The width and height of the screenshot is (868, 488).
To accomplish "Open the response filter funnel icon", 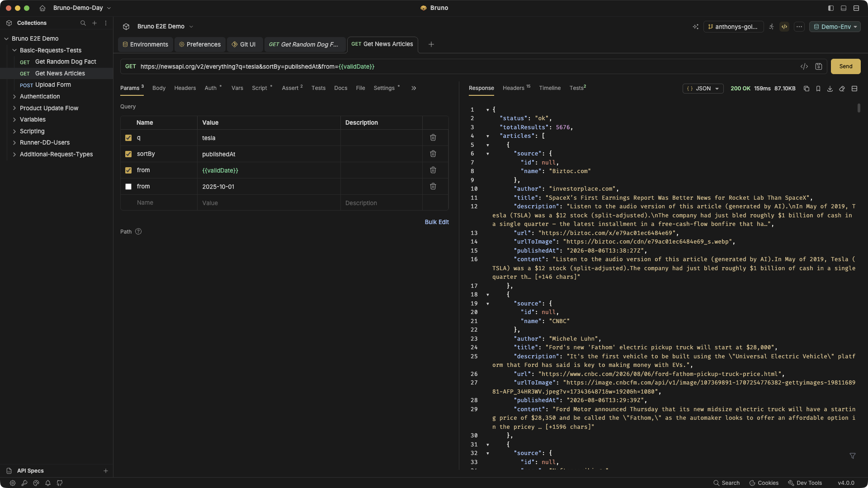I will pos(853,456).
